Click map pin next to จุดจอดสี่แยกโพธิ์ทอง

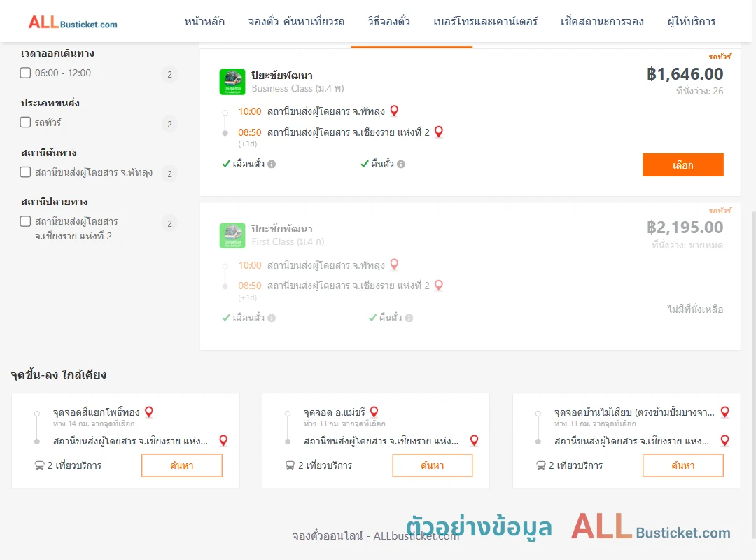tap(149, 412)
